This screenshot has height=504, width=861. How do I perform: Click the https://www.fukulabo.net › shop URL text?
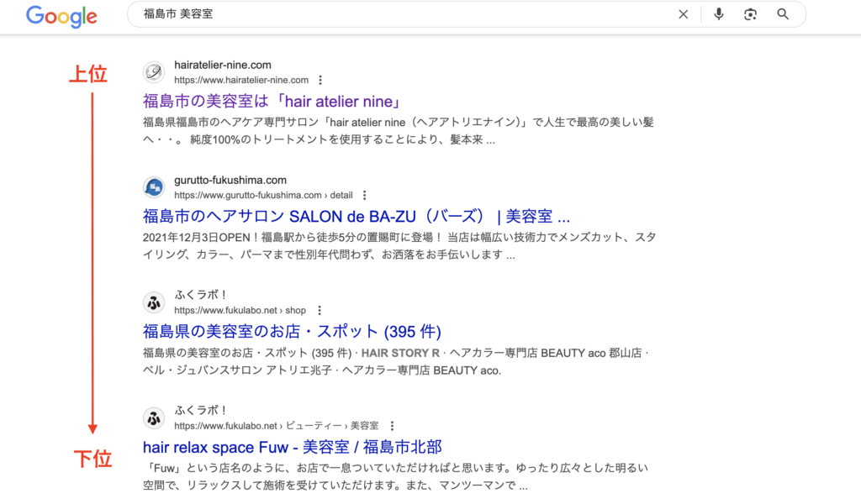point(240,311)
